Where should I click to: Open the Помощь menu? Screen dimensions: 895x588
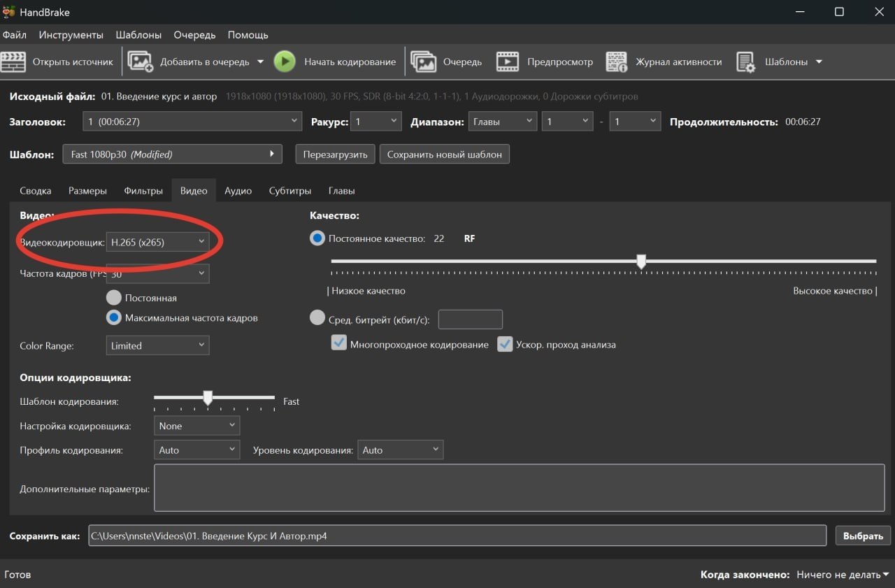(248, 35)
